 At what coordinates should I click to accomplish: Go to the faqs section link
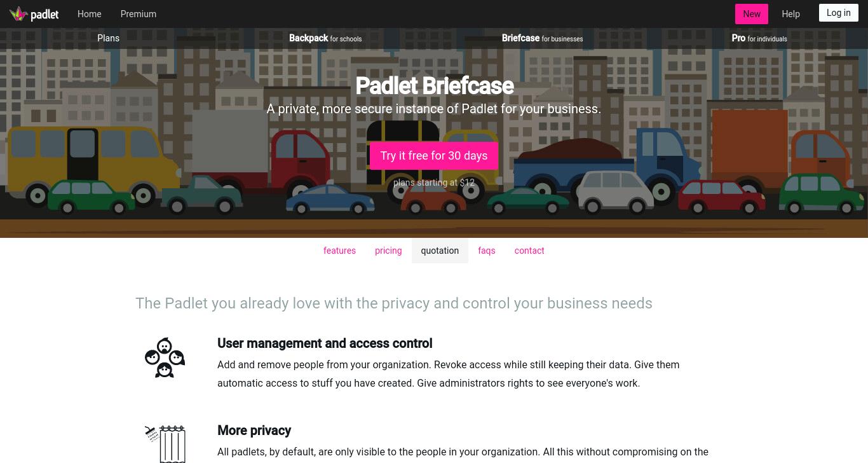(487, 251)
